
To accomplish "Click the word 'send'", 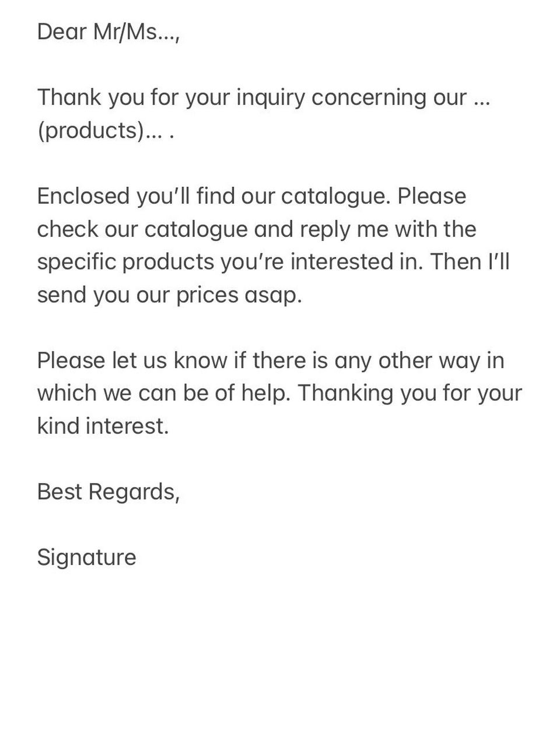I will pyautogui.click(x=61, y=295).
